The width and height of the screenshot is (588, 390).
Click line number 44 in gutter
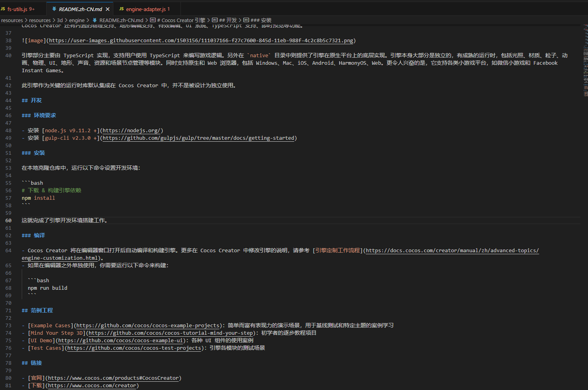[8, 101]
